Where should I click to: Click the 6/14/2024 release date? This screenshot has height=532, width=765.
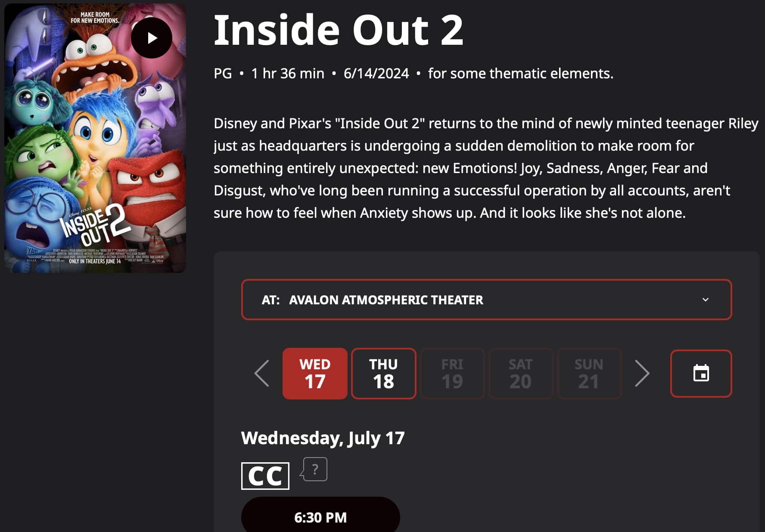[376, 74]
